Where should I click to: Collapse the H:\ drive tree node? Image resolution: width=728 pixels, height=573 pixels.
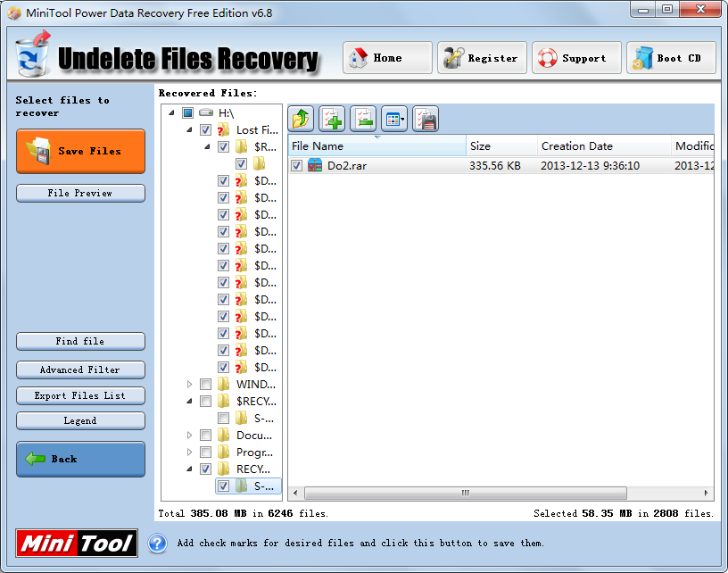coord(172,112)
